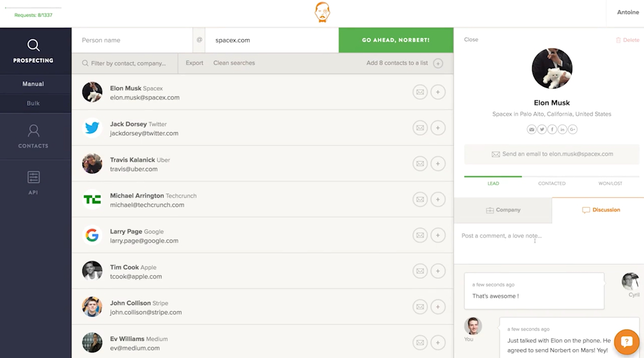Click plus icon beside Add 8 contacts
This screenshot has height=358, width=644.
tap(438, 63)
